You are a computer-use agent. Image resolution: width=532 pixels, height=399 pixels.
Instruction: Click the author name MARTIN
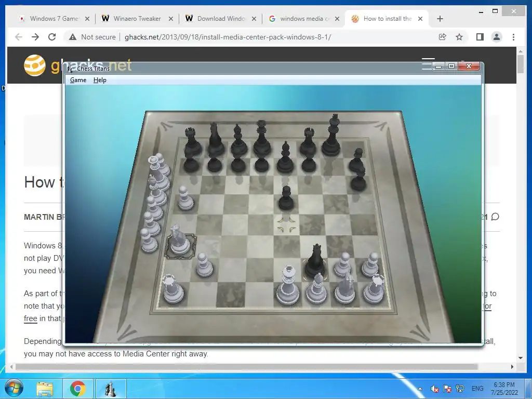click(37, 217)
